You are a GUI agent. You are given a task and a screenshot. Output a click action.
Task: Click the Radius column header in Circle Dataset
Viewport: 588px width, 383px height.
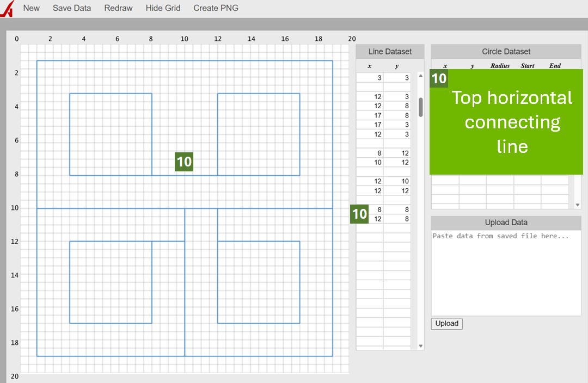[499, 65]
